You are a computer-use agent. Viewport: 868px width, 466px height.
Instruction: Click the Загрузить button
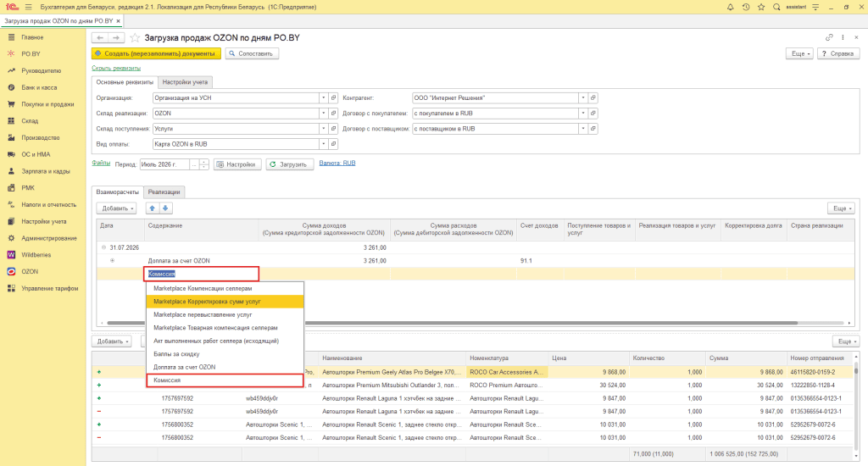click(x=290, y=164)
